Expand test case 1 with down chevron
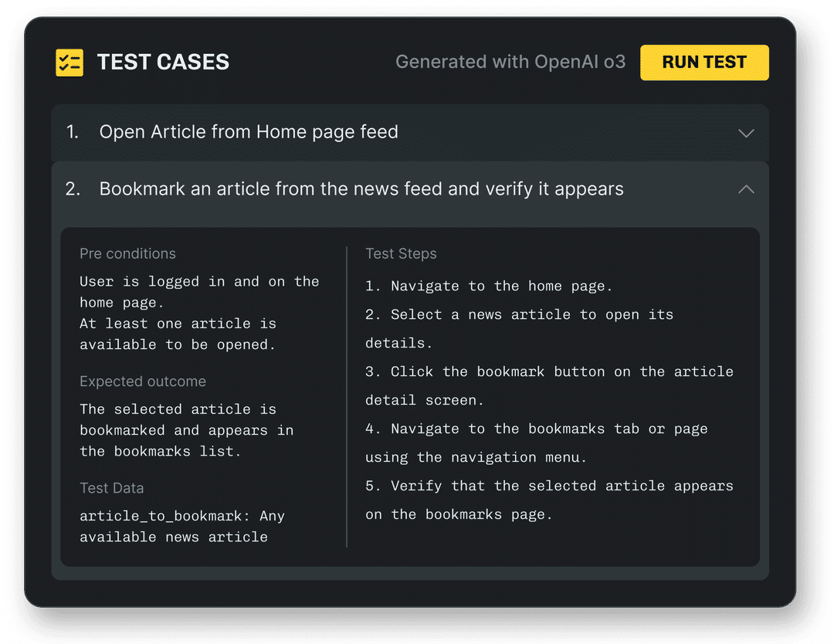 click(x=746, y=133)
